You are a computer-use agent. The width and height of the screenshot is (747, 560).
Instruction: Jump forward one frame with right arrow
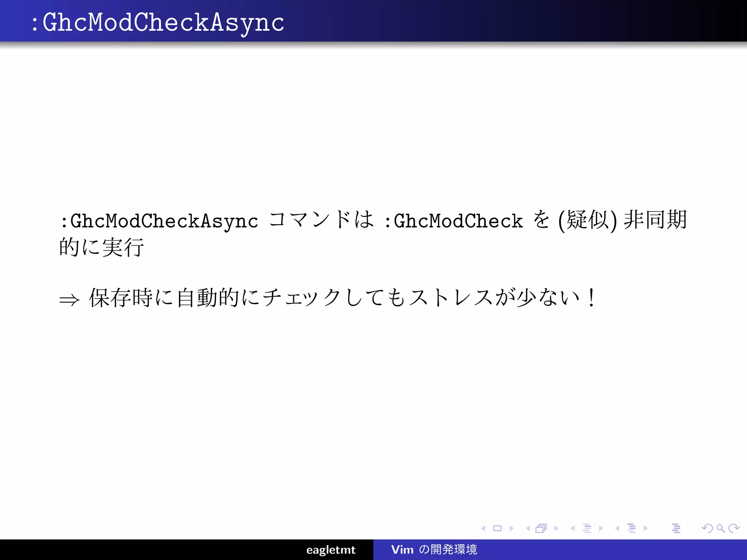tap(556, 528)
